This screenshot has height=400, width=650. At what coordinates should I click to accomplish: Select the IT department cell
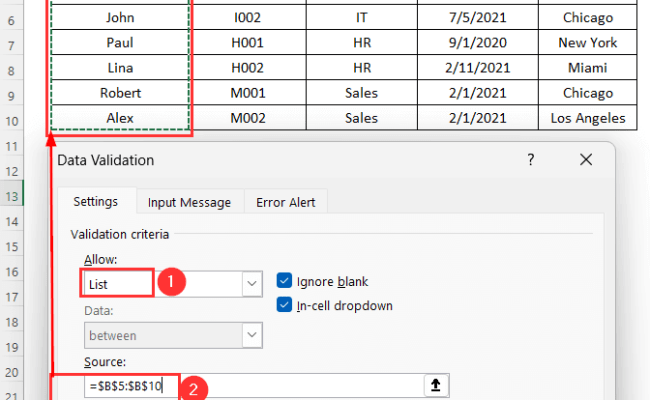(x=361, y=17)
